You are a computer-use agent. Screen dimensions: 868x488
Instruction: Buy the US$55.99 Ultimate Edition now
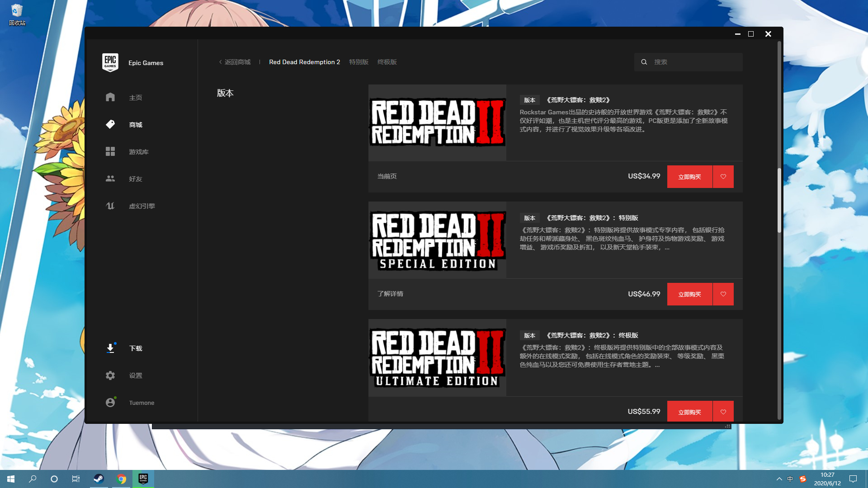(x=689, y=412)
